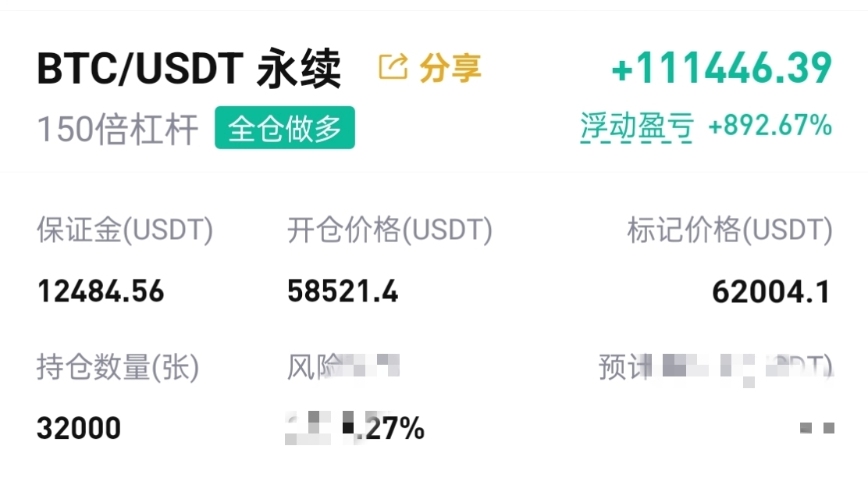The width and height of the screenshot is (868, 478).
Task: Tap the 标记价格(USDT) mark price label
Action: tap(730, 230)
